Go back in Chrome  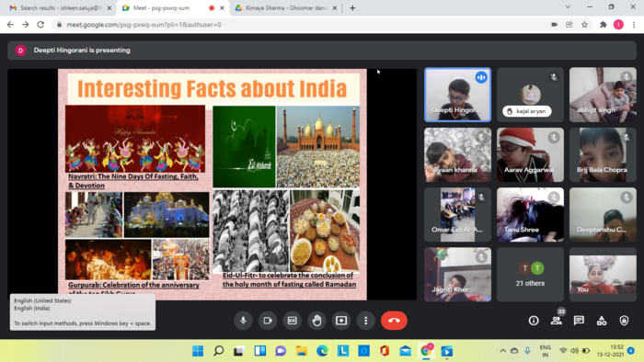(x=10, y=25)
